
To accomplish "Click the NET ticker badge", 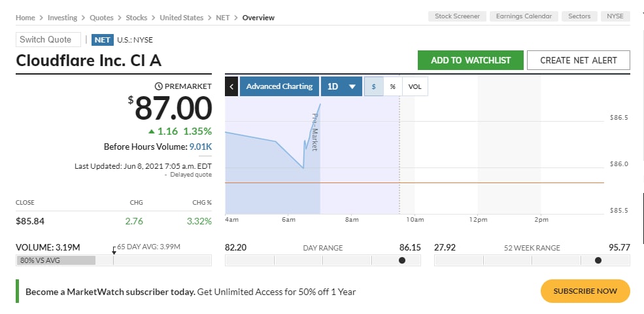I will pyautogui.click(x=102, y=40).
